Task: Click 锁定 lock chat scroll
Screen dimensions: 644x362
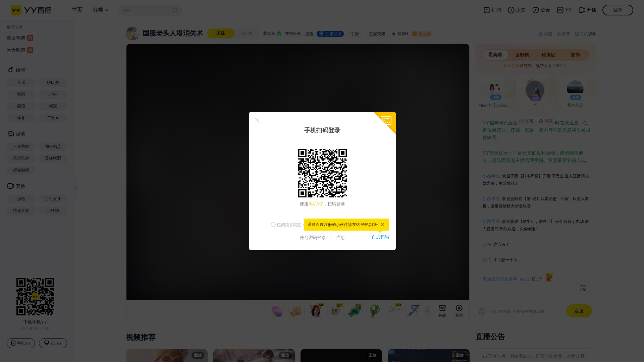Action: pyautogui.click(x=526, y=121)
